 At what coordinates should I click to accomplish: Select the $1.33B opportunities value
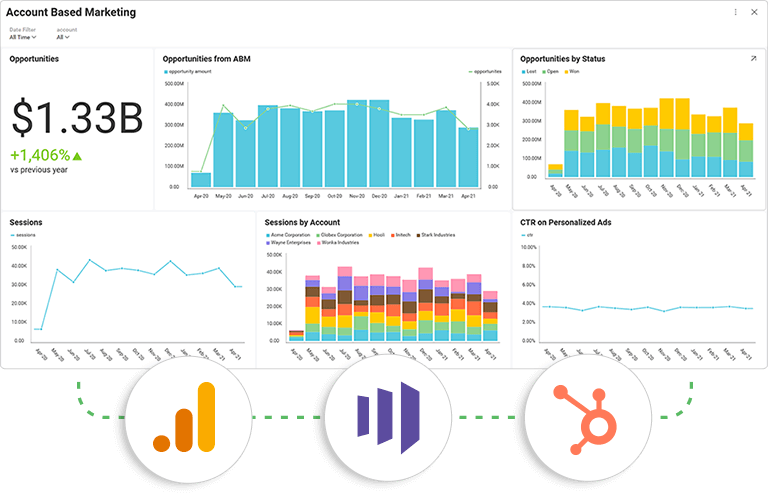(x=77, y=118)
